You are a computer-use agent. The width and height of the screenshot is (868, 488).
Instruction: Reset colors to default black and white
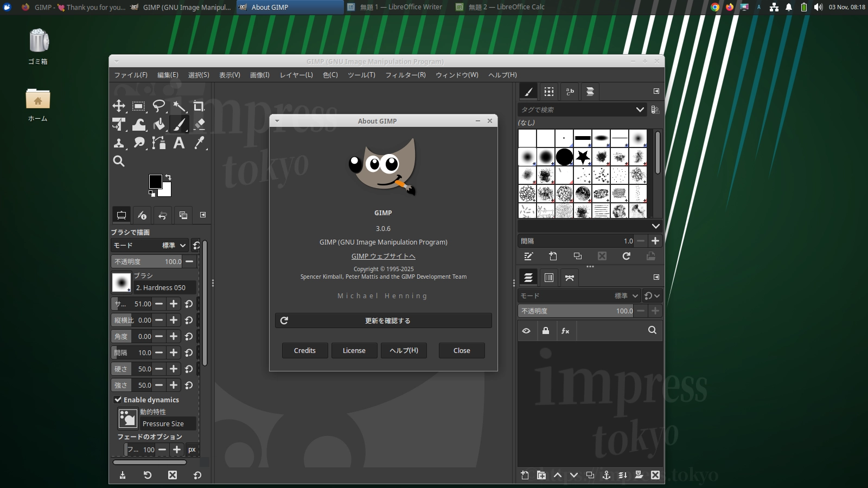click(152, 193)
